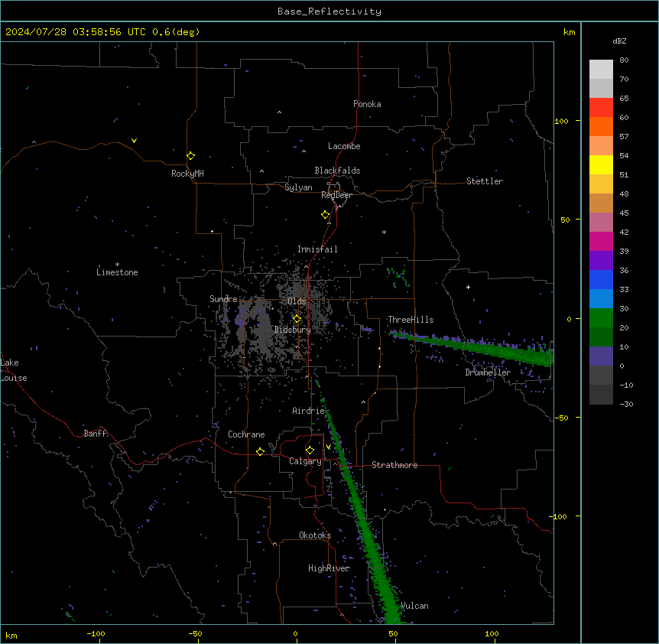Click the Didsbury town label
This screenshot has width=659, height=644.
click(293, 330)
